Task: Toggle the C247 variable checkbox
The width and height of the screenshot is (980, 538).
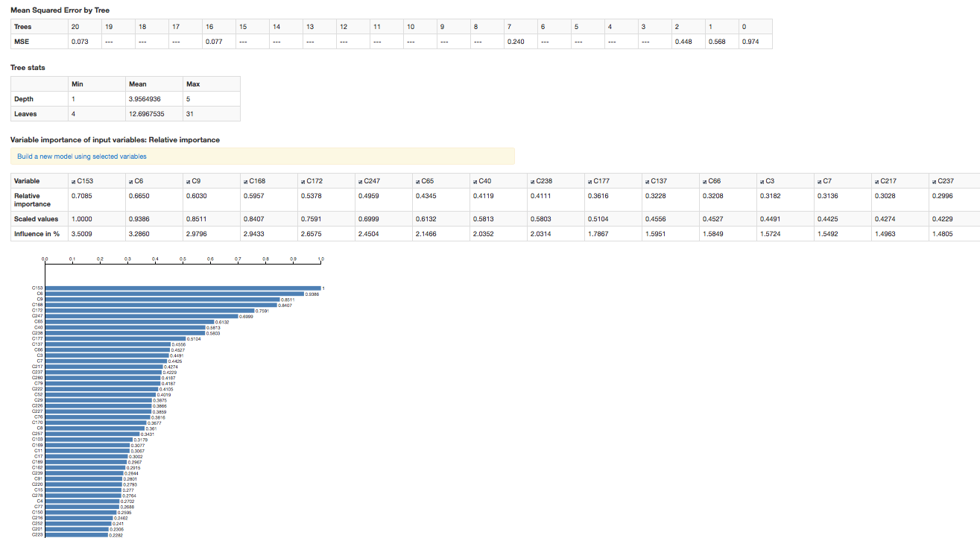Action: tap(360, 181)
